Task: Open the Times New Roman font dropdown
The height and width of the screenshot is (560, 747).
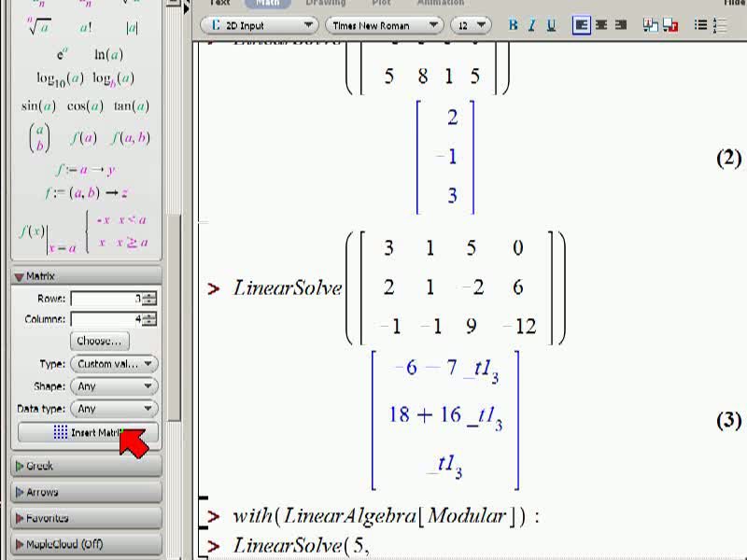Action: (x=385, y=25)
